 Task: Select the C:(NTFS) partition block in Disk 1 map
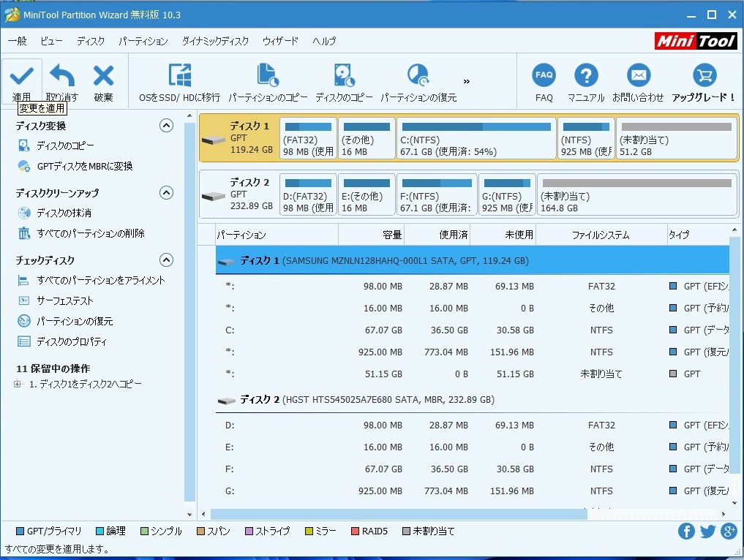click(x=476, y=138)
